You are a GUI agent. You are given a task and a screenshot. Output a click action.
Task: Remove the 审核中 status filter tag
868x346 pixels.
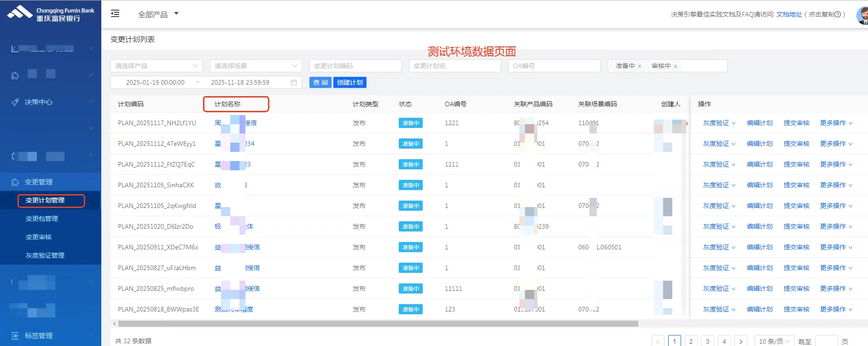click(x=676, y=66)
